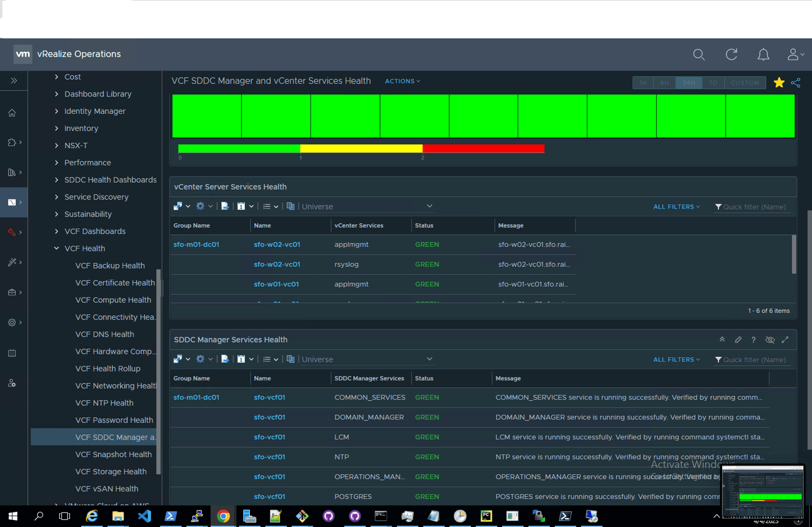
Task: Click the Home icon in left rail
Action: (12, 113)
